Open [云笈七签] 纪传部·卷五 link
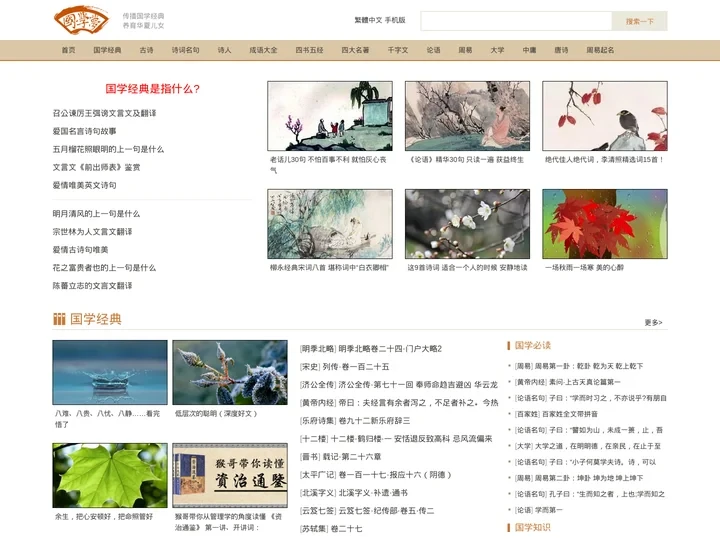This screenshot has width=720, height=540. pyautogui.click(x=367, y=511)
